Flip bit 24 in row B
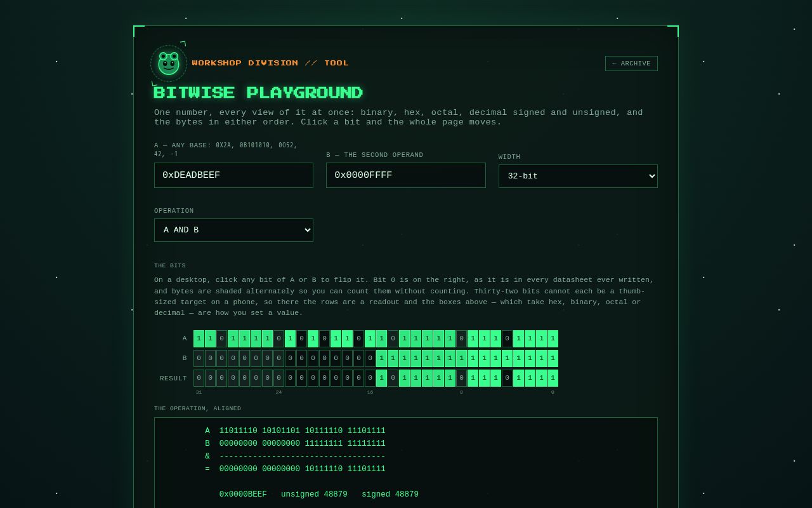The image size is (812, 508). tap(279, 358)
